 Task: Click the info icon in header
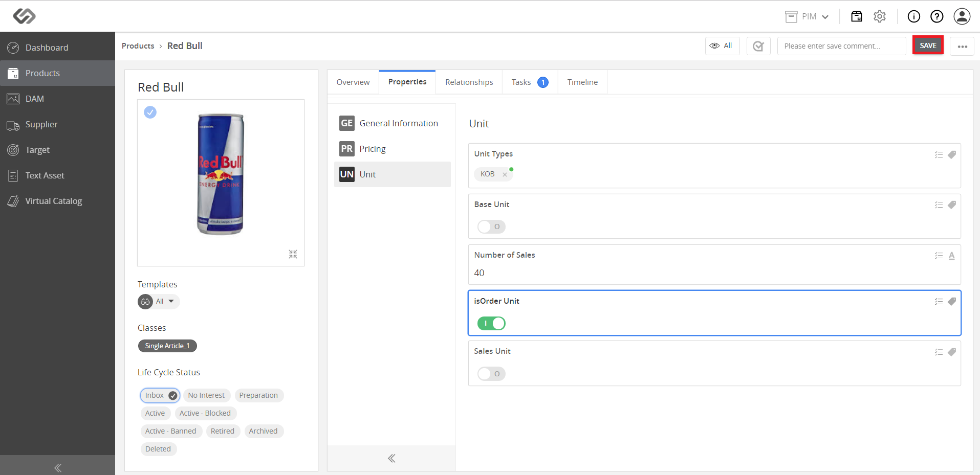click(x=913, y=16)
